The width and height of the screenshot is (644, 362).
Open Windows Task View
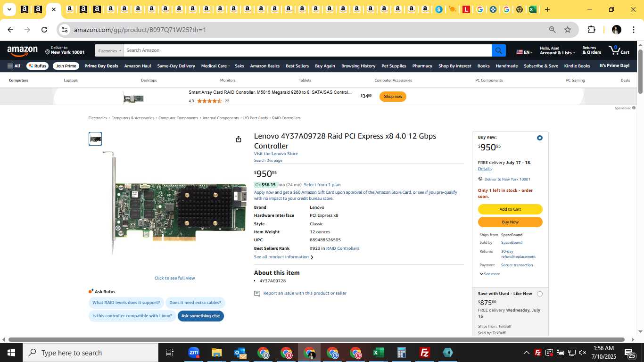tap(170, 353)
